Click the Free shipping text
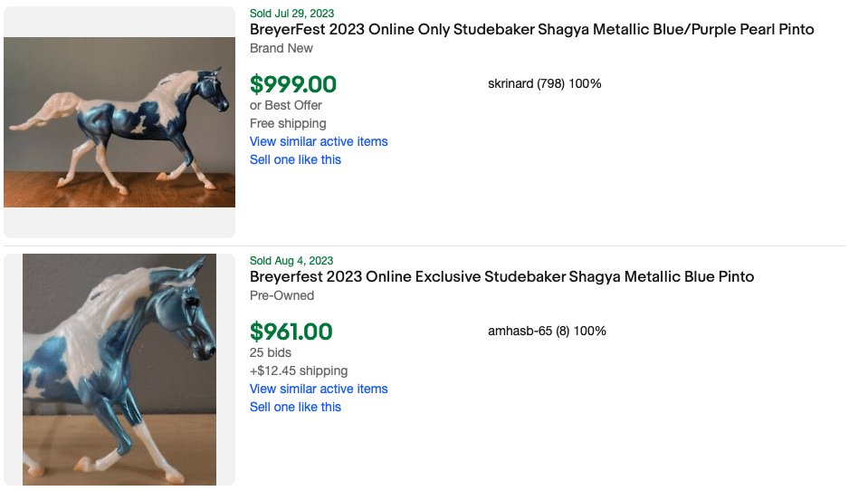 coord(288,123)
